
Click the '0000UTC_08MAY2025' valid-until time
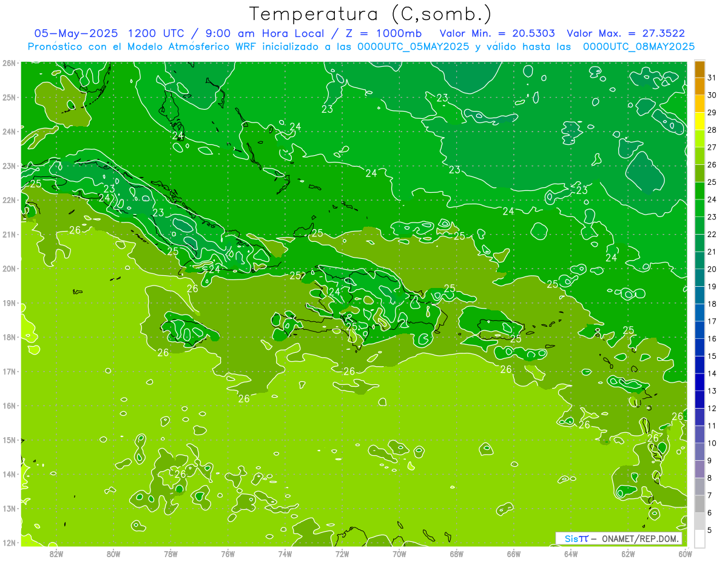[639, 47]
